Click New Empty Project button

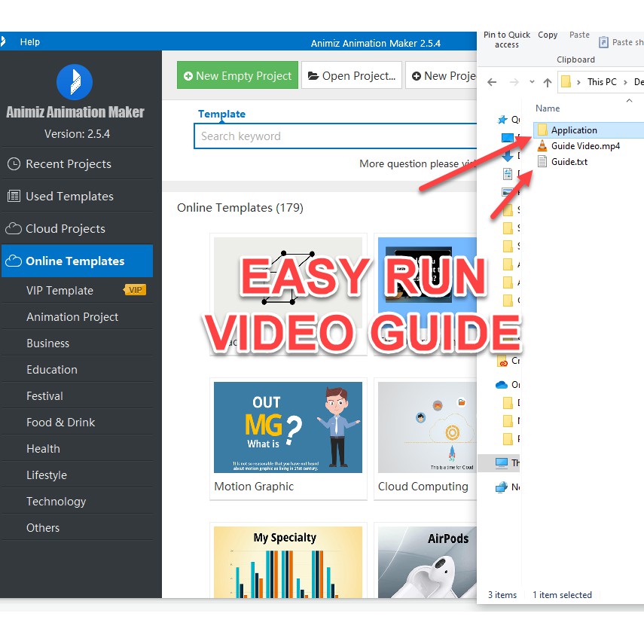pyautogui.click(x=237, y=76)
